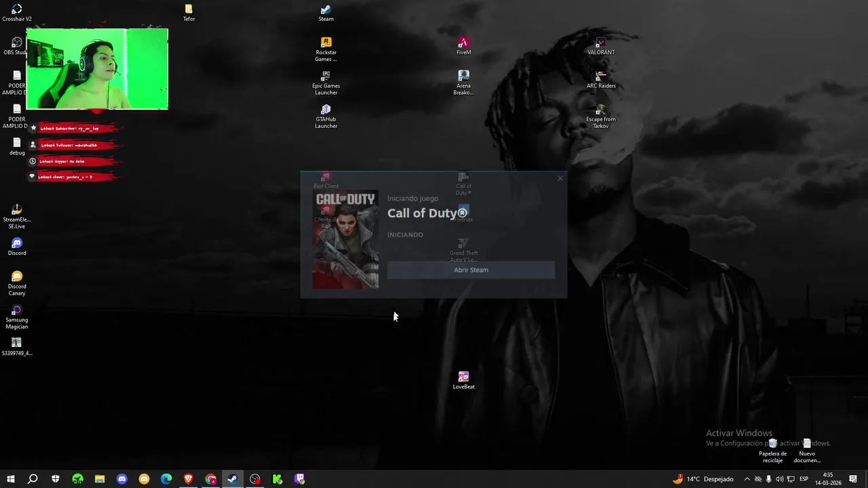Viewport: 868px width, 488px height.
Task: Open the notification center icon
Action: 853,479
